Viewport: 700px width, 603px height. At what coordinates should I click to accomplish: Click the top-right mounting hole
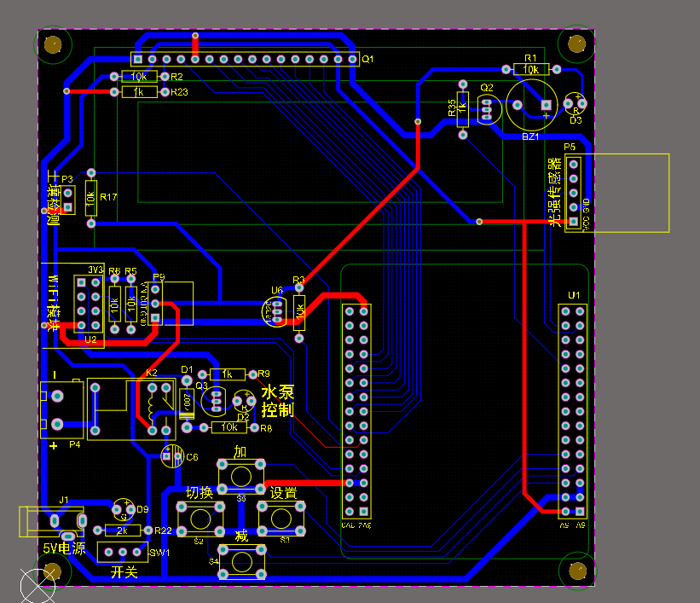click(576, 43)
